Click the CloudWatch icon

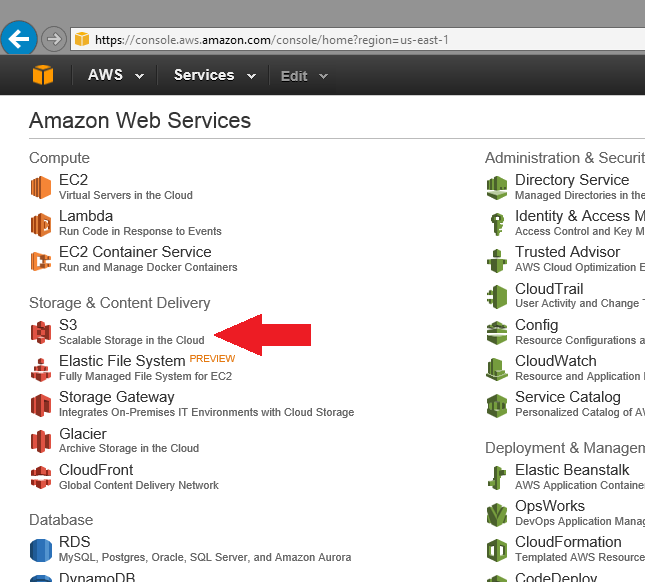tap(497, 369)
